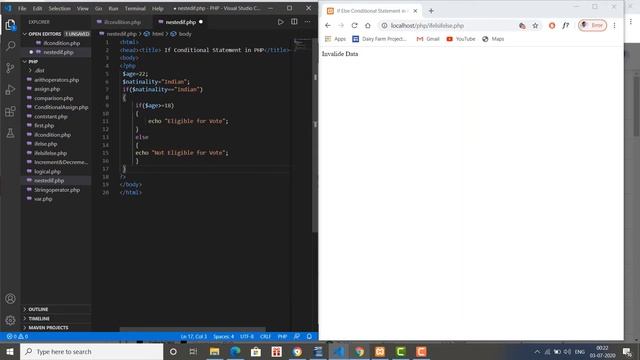Open the YouTube bookmark
Image resolution: width=640 pixels, height=360 pixels.
click(461, 39)
